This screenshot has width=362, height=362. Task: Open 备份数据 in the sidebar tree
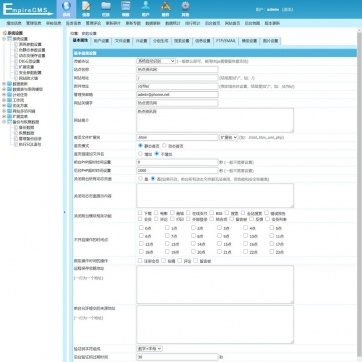26,127
